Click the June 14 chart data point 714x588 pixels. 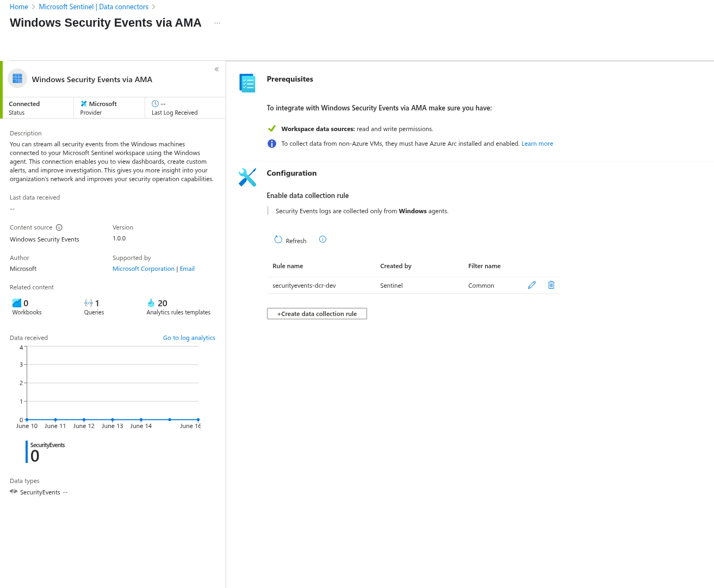(141, 419)
